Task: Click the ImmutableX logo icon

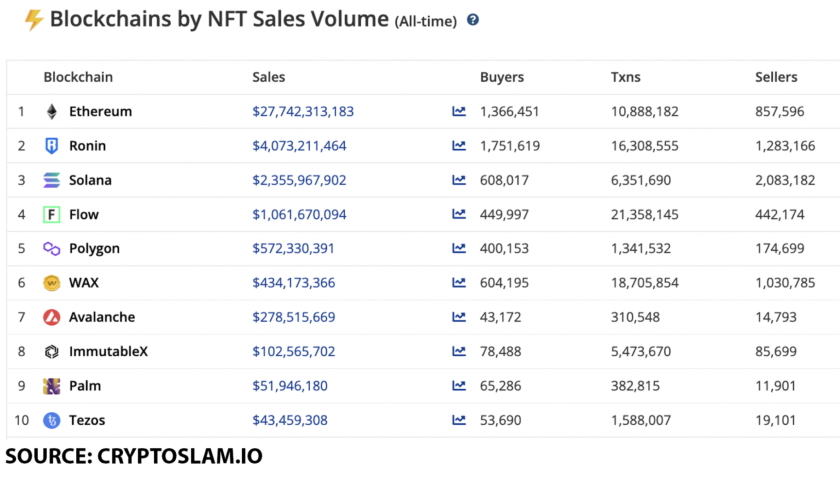Action: coord(51,351)
